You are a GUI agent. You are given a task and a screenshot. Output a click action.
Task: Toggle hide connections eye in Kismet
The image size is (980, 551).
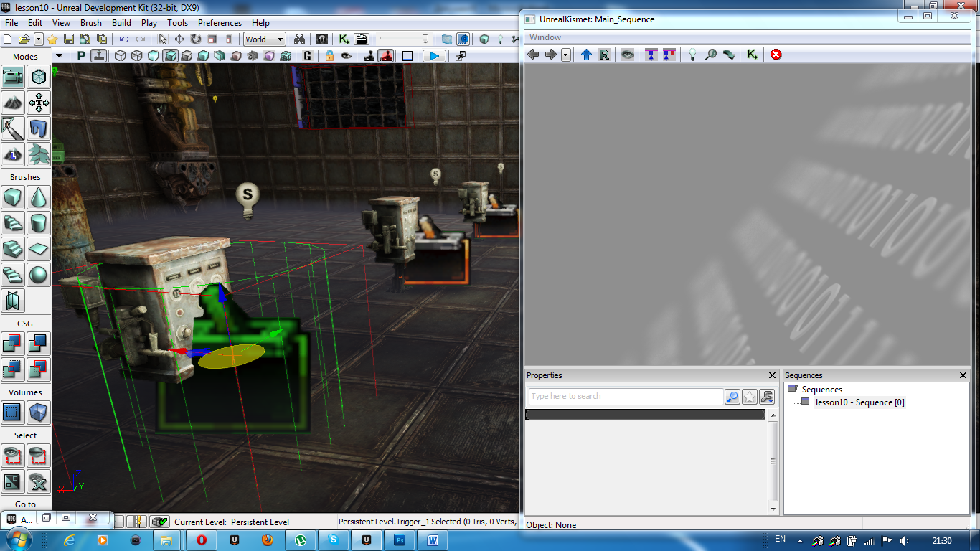628,55
